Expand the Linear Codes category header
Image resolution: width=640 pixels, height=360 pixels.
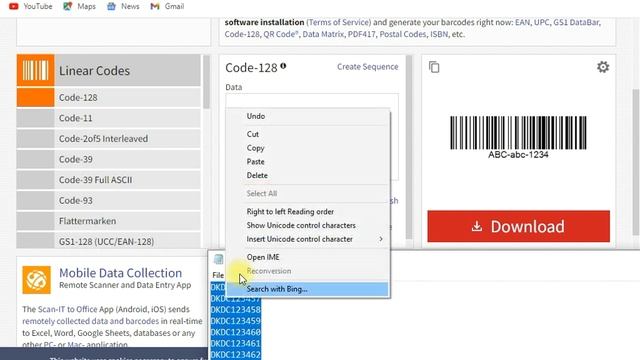109,70
